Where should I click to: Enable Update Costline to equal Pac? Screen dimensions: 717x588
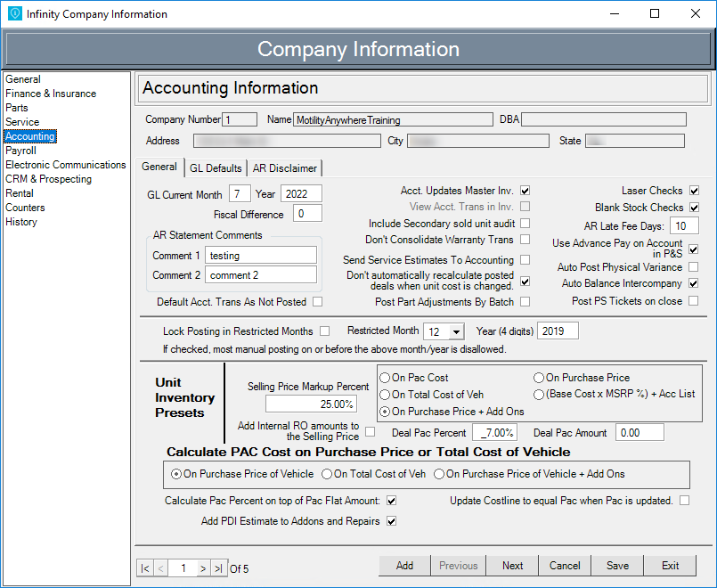(x=685, y=501)
